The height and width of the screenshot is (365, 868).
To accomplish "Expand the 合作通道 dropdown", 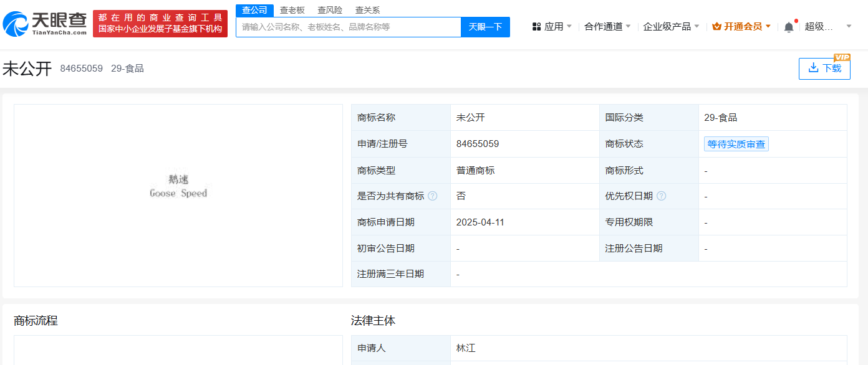I will 607,27.
